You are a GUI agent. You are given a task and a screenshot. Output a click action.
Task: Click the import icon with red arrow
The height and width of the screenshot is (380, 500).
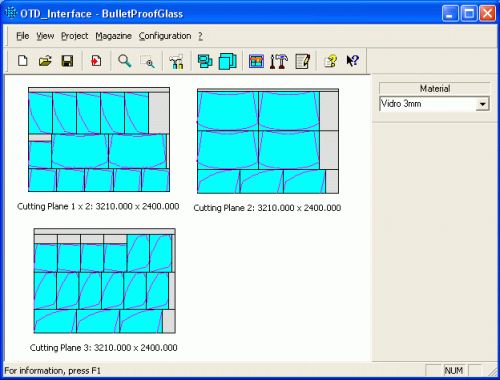[96, 61]
